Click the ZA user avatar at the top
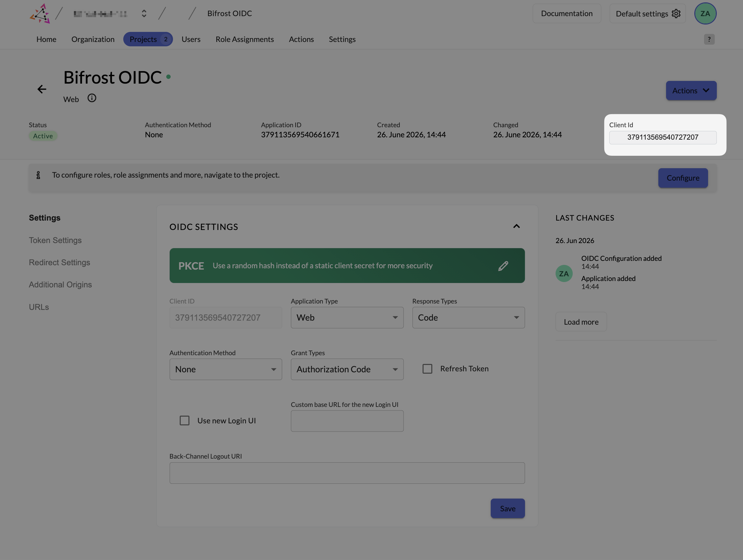The width and height of the screenshot is (743, 560). (x=705, y=14)
